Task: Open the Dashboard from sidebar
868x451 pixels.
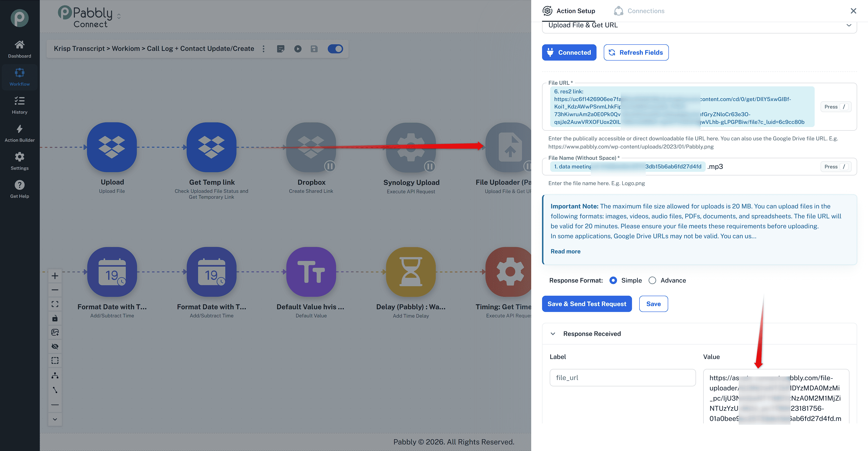Action: (19, 49)
